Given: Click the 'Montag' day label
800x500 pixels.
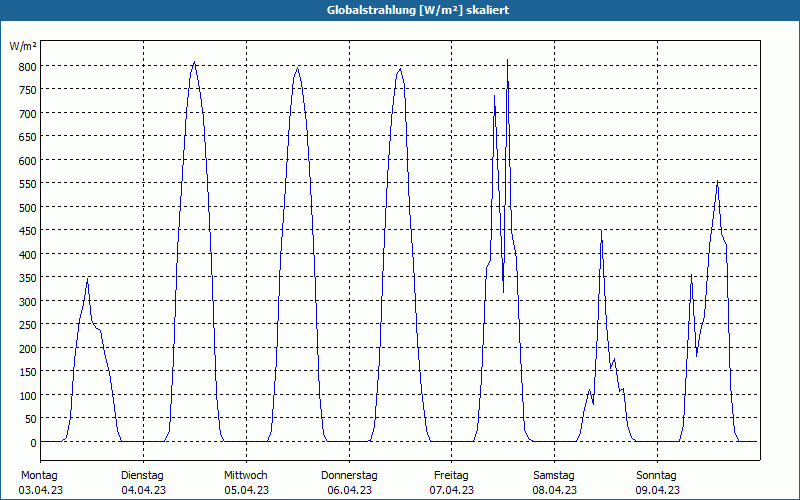Looking at the screenshot, I should 39,475.
